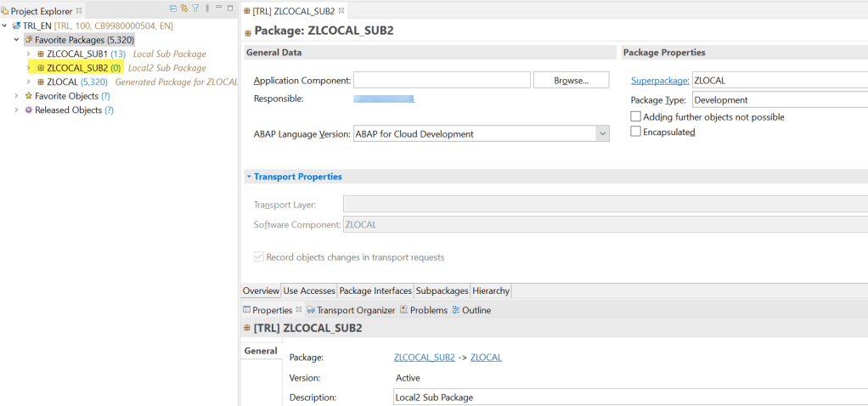Follow the Superpackage link
This screenshot has height=406, width=868.
point(659,81)
